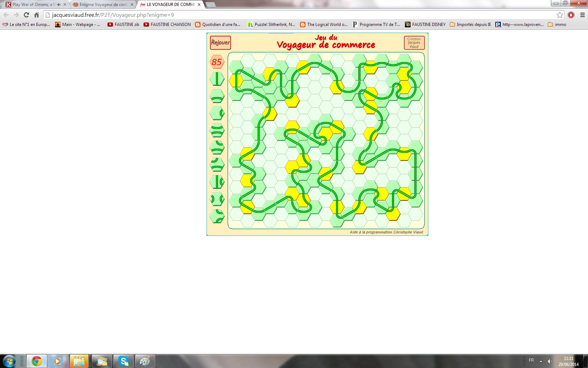Select the straight vertical track tile
This screenshot has height=368, width=588.
click(217, 79)
